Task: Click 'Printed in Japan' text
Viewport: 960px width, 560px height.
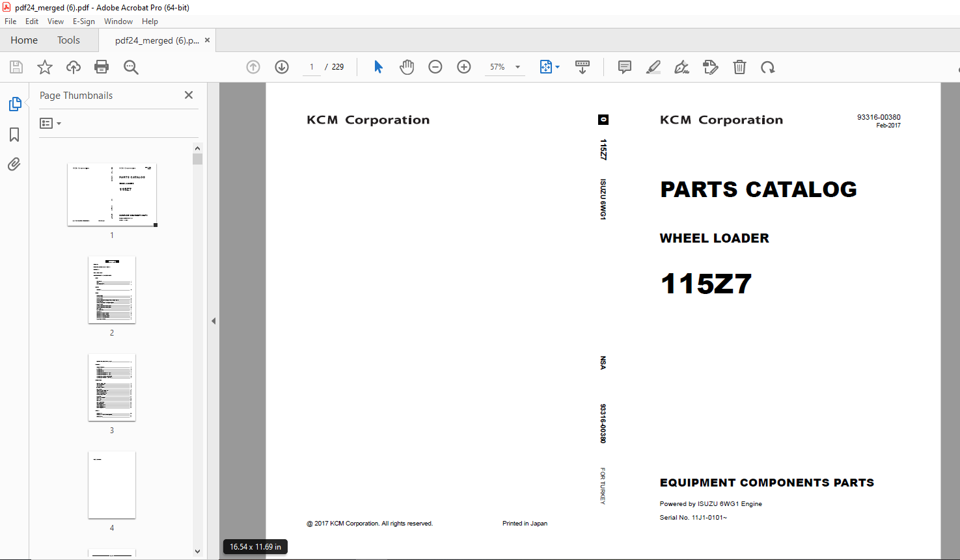Action: coord(525,524)
